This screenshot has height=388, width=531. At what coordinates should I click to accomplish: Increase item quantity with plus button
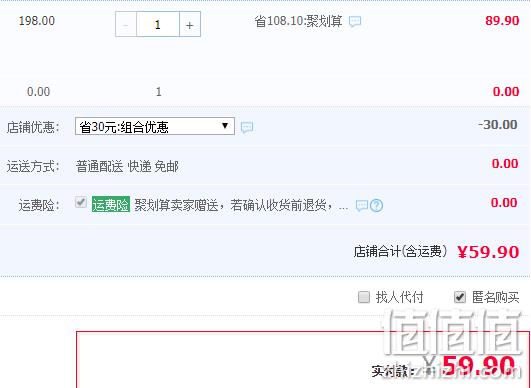(x=190, y=24)
